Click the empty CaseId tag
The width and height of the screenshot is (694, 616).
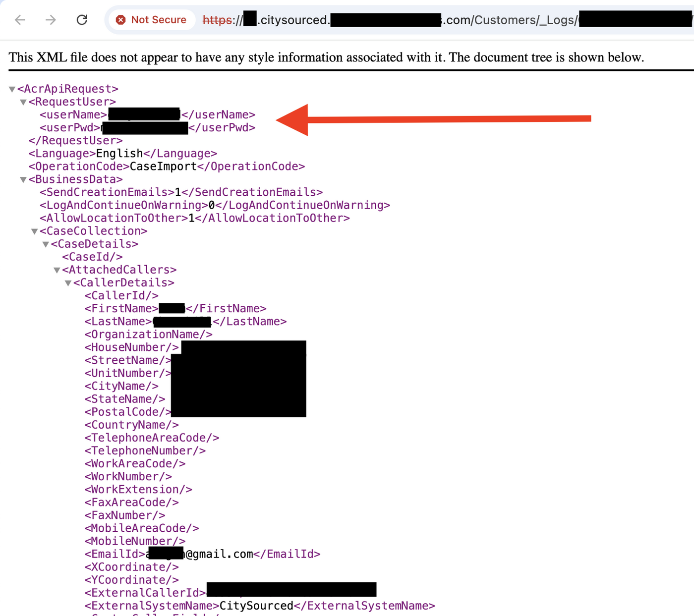click(x=93, y=257)
